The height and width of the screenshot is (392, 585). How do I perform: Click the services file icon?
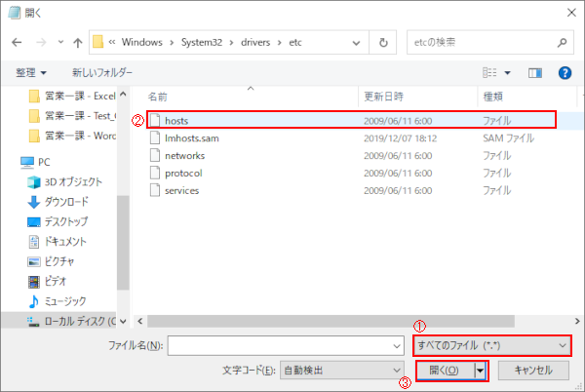point(155,190)
